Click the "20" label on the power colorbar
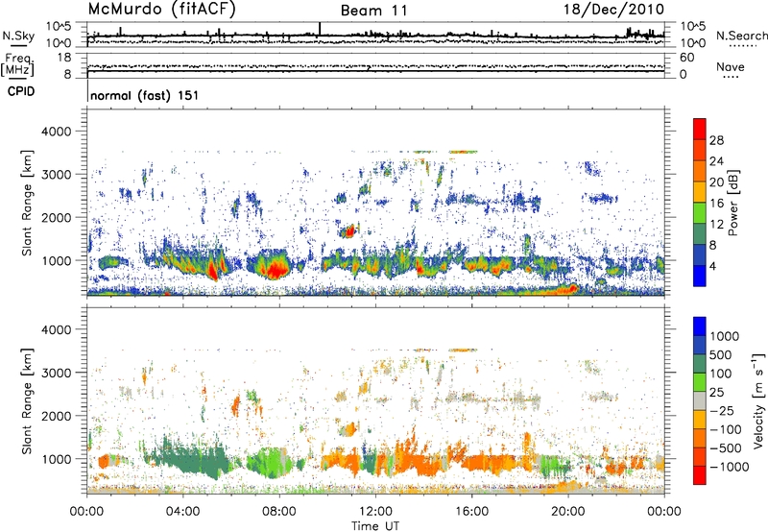The image size is (768, 532). [x=716, y=182]
